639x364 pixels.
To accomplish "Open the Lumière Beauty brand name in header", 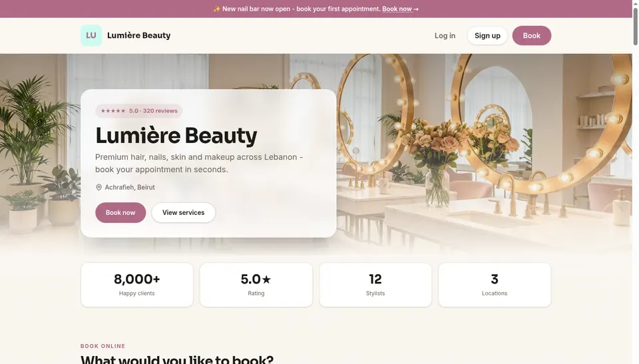I will coord(138,35).
